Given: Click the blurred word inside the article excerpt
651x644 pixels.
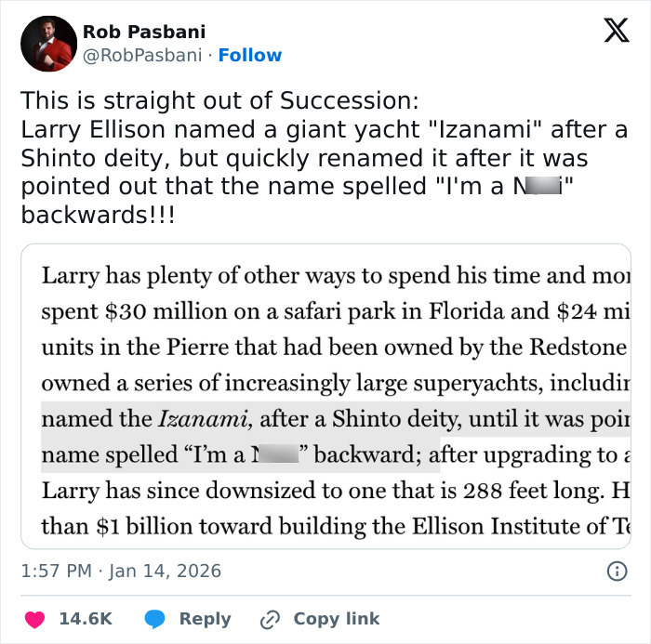Looking at the screenshot, I should [276, 455].
